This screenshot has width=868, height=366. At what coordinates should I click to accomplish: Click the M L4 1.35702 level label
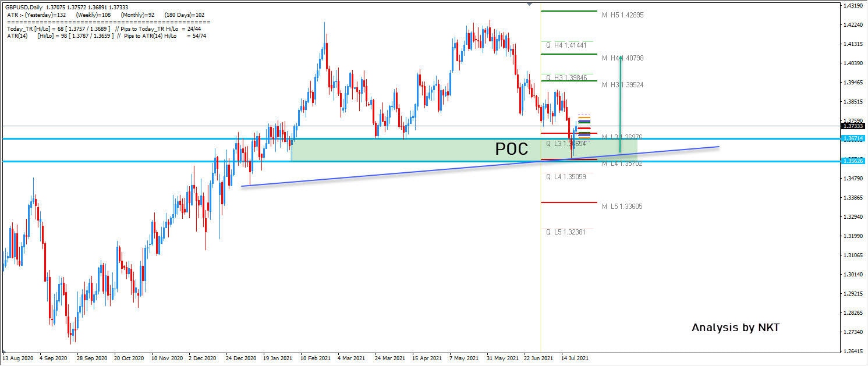click(x=622, y=163)
